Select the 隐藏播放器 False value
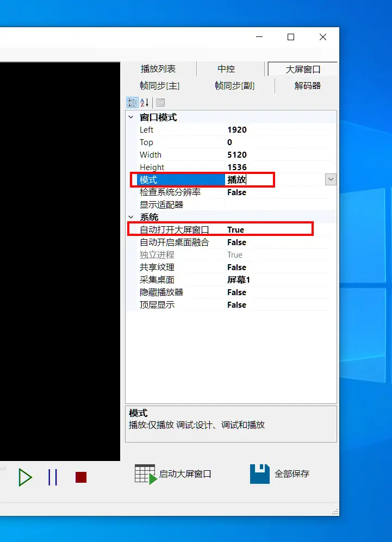Screen dimensions: 392x542 [237, 292]
